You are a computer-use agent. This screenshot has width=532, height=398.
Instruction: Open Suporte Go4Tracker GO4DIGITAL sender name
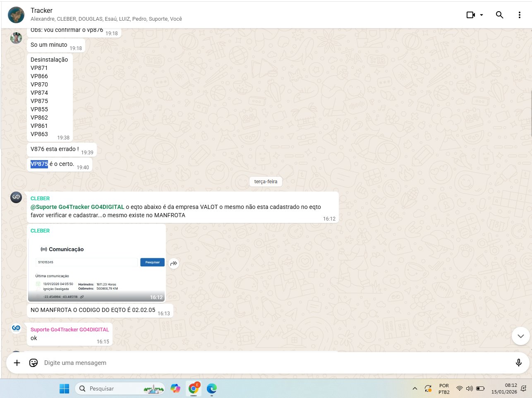click(69, 330)
